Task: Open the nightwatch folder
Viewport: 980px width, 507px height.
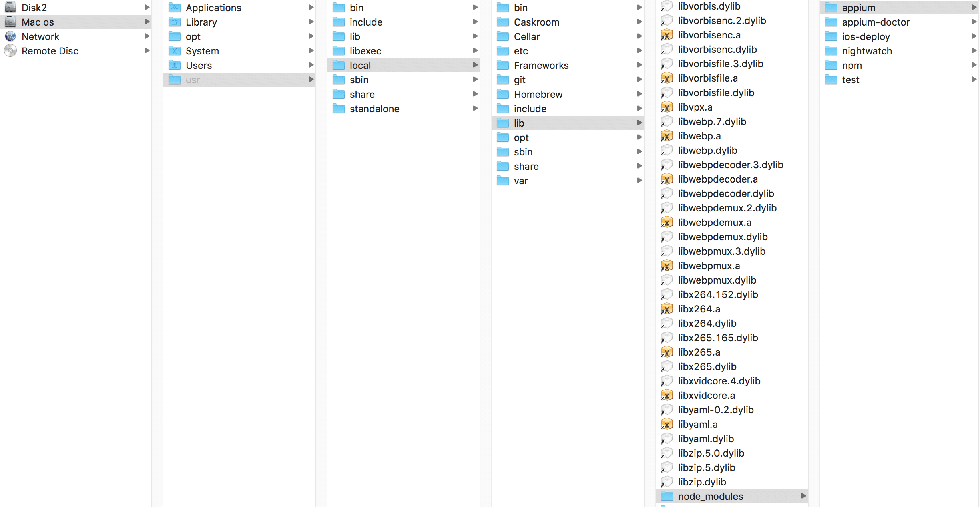Action: click(867, 51)
